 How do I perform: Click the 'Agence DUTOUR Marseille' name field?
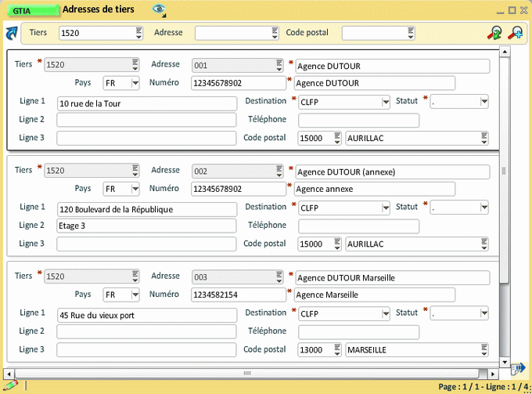tap(393, 278)
